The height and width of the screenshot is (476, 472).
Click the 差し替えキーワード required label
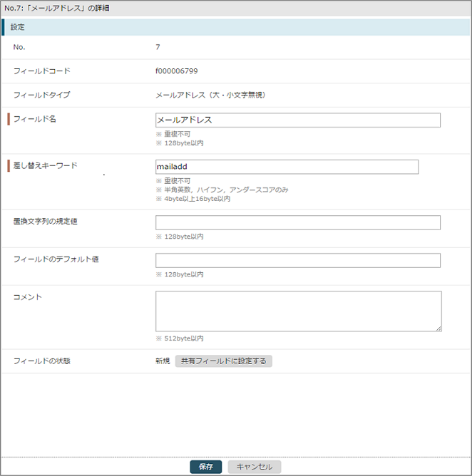pyautogui.click(x=45, y=166)
